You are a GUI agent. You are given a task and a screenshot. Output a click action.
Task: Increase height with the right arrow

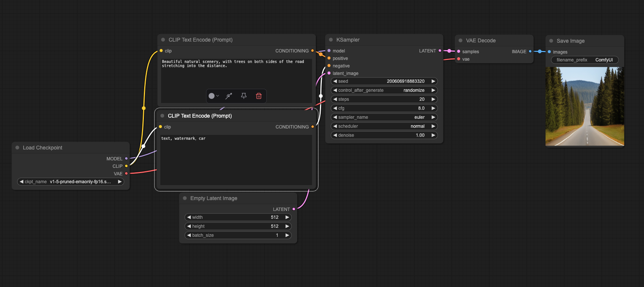(287, 226)
